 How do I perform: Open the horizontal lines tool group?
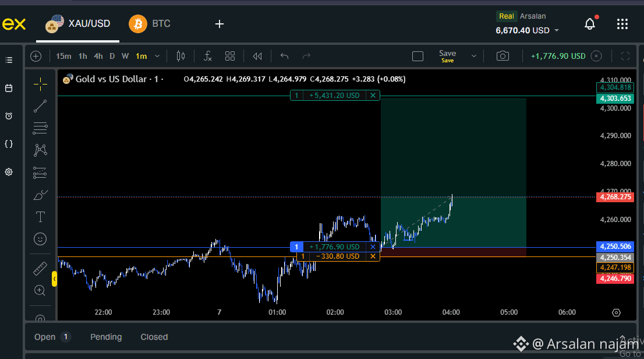point(40,128)
